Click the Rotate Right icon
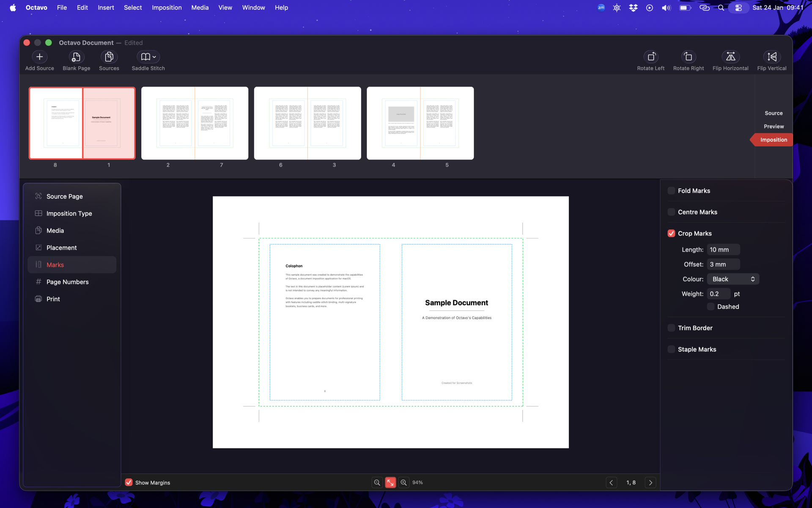The width and height of the screenshot is (812, 508). [688, 57]
